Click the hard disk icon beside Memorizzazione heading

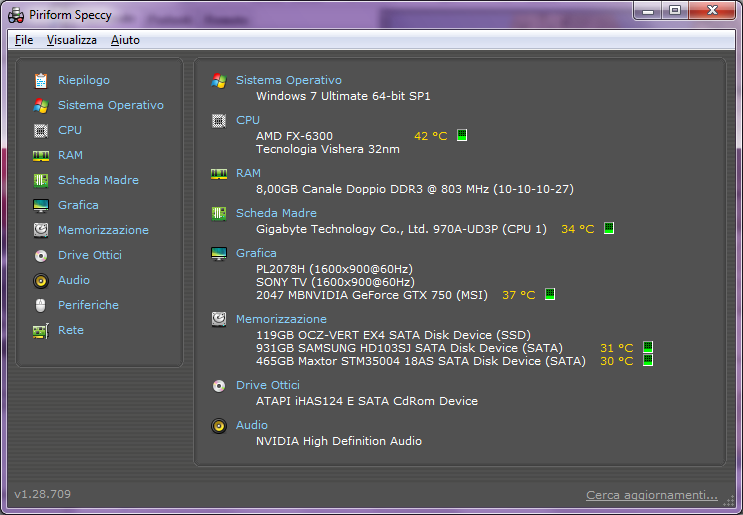[x=219, y=319]
